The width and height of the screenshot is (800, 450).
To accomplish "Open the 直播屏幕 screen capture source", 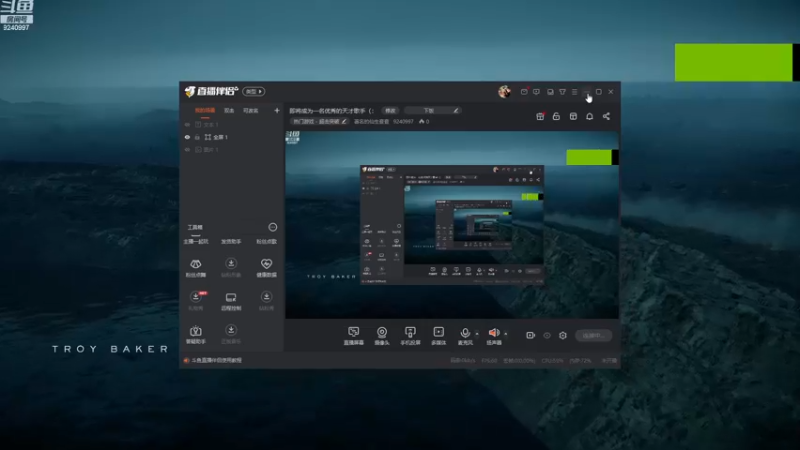I will 354,336.
